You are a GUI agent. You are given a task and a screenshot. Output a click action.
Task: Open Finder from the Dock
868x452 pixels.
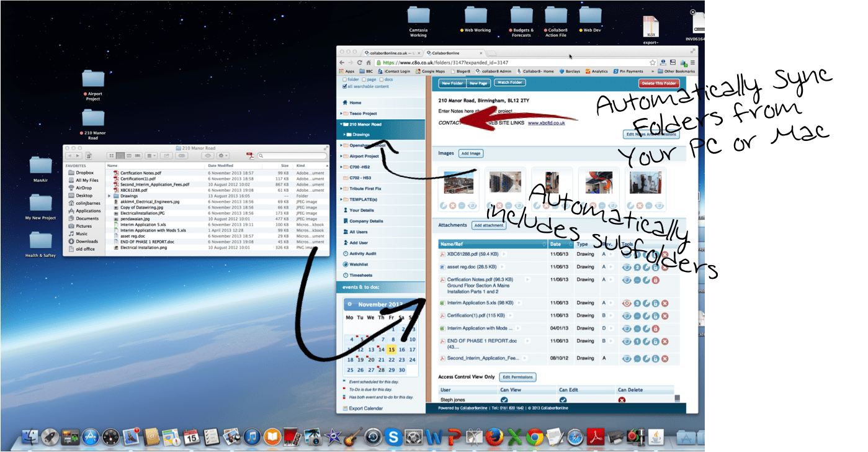pyautogui.click(x=30, y=436)
